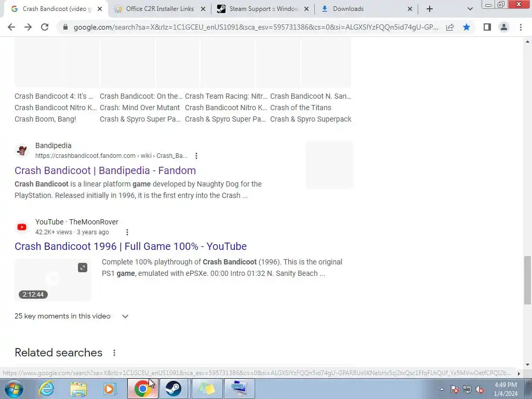Viewport: 532px width, 399px height.
Task: Open the Chrome profile avatar menu
Action: pyautogui.click(x=504, y=27)
